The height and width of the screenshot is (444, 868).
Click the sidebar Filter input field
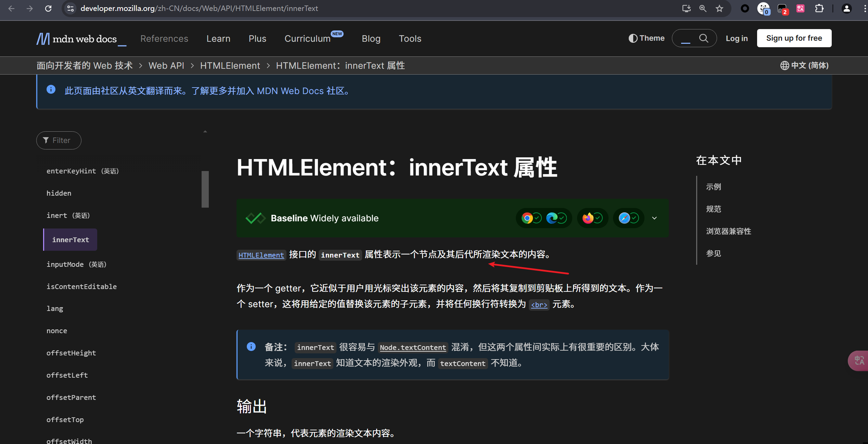(x=59, y=140)
